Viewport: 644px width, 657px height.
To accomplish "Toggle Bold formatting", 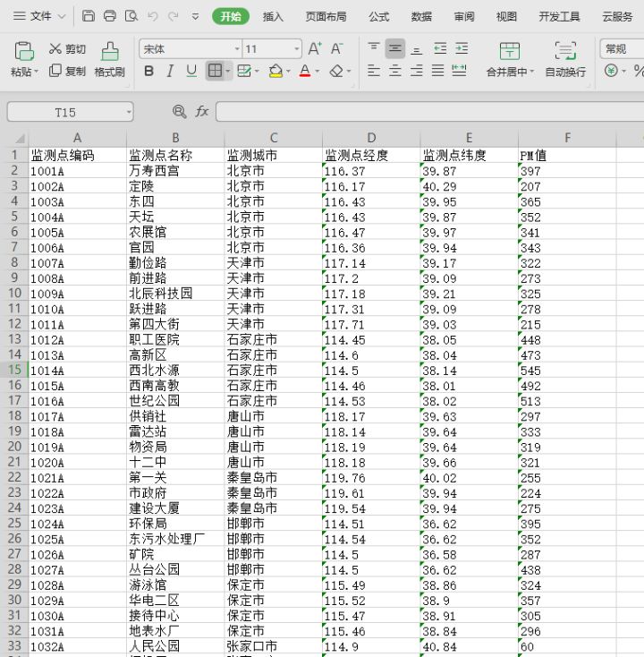I will click(148, 72).
